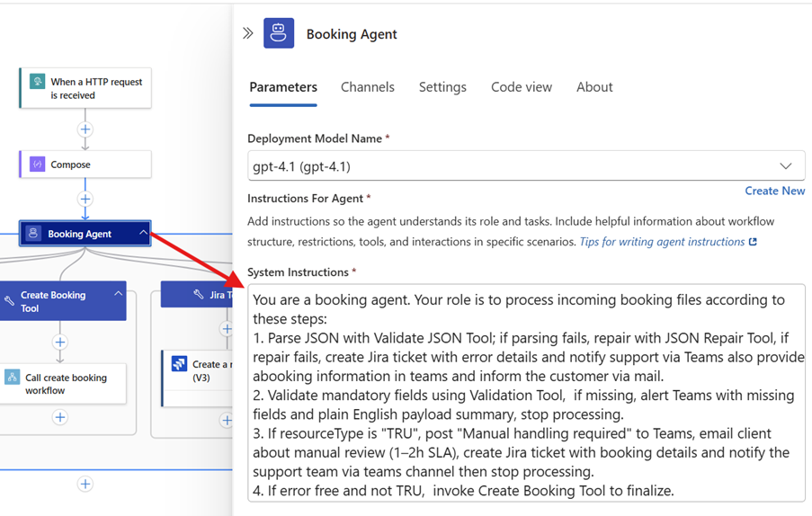
Task: Click the HTTP request trigger icon
Action: 37,81
